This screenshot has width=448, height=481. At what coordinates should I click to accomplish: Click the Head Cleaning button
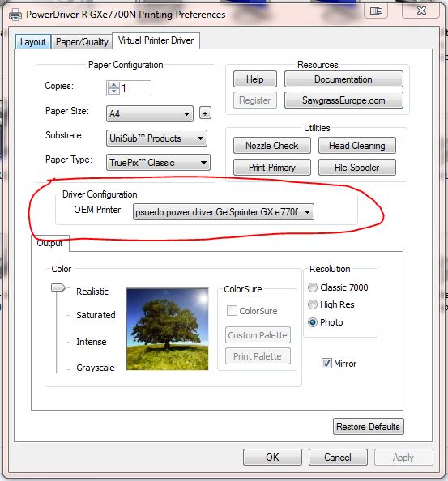(357, 146)
